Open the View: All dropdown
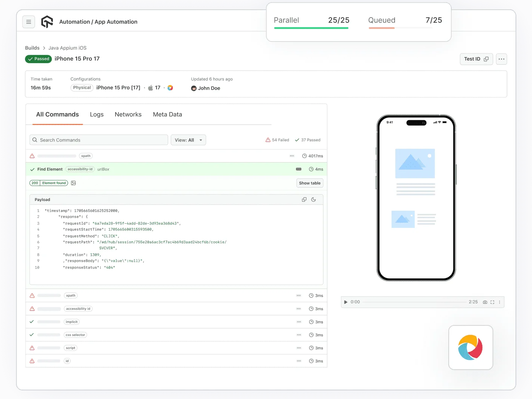 point(188,140)
